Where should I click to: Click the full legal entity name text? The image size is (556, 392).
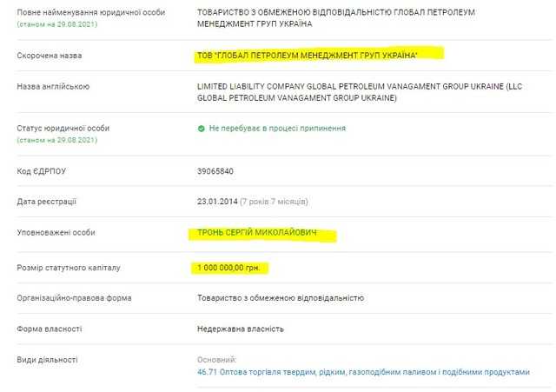[336, 18]
